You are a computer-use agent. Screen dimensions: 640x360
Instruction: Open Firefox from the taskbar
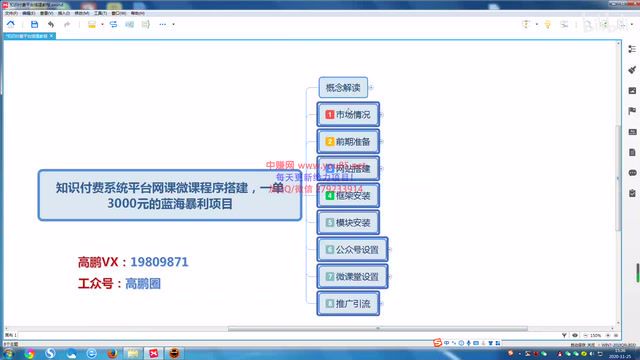point(112,353)
